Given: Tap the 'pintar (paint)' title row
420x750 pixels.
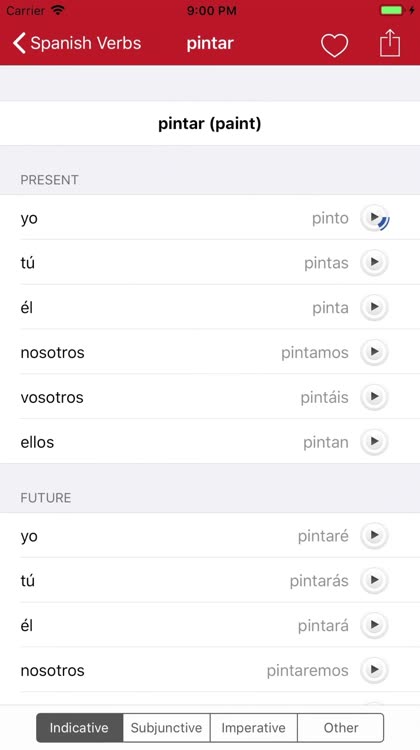Looking at the screenshot, I should coord(210,123).
